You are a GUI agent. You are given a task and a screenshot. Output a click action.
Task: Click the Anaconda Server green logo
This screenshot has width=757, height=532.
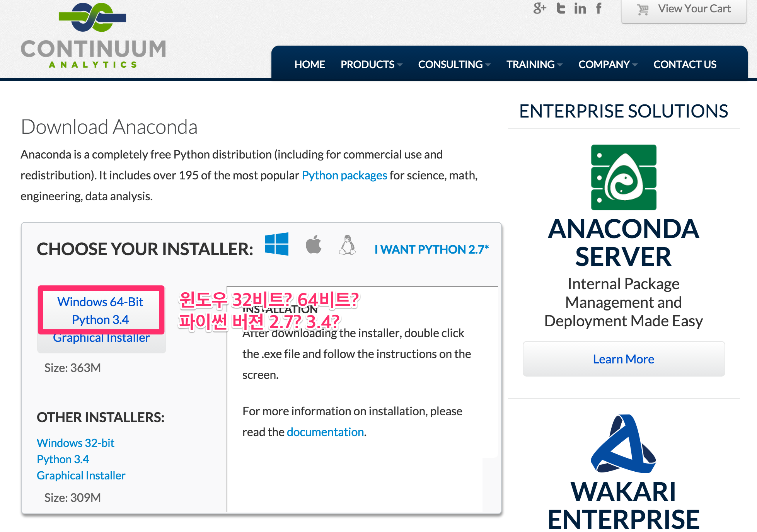[x=624, y=177]
